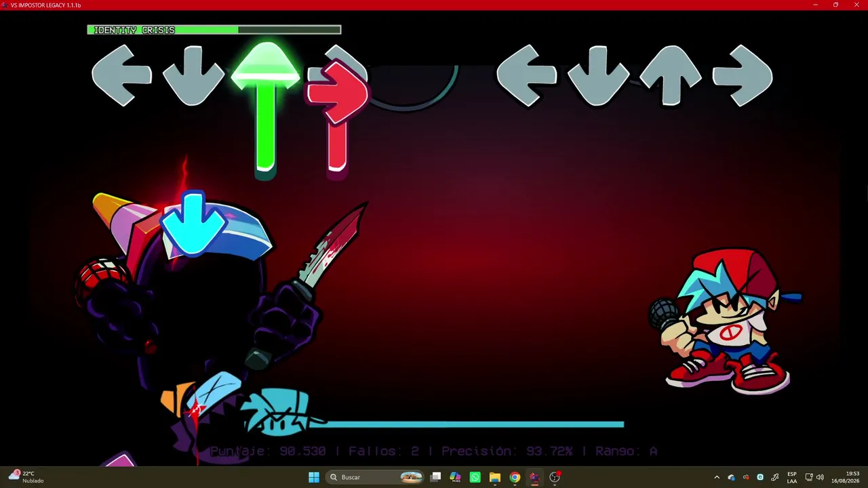Click the OneDrive cloud tray icon
The width and height of the screenshot is (868, 488).
click(x=732, y=477)
